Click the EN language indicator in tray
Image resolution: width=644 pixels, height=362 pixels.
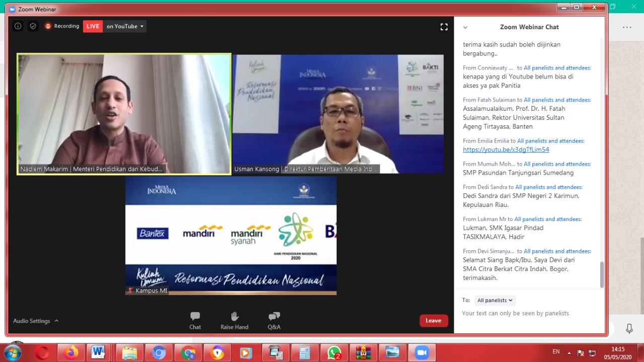pos(556,351)
